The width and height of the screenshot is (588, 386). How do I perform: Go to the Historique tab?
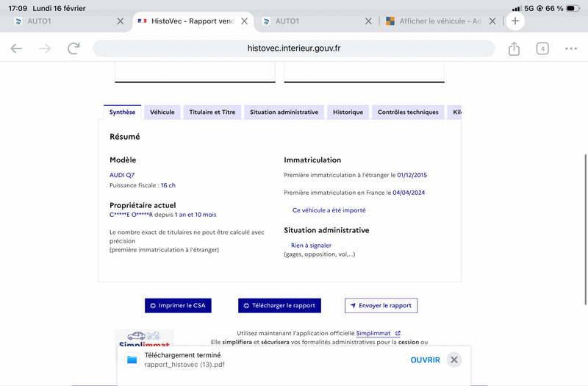[x=348, y=112]
